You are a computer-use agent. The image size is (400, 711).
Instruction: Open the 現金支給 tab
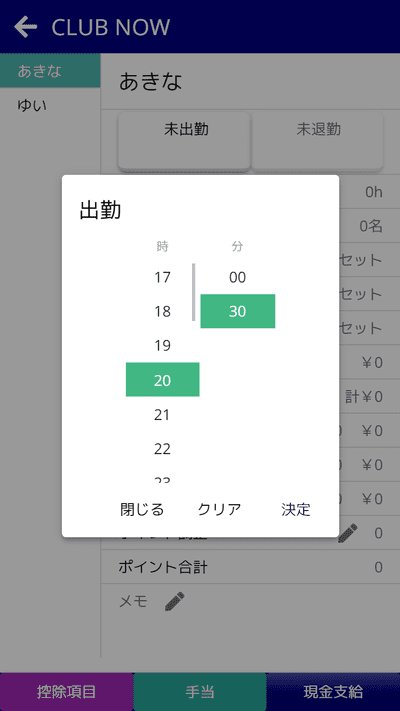pos(333,692)
